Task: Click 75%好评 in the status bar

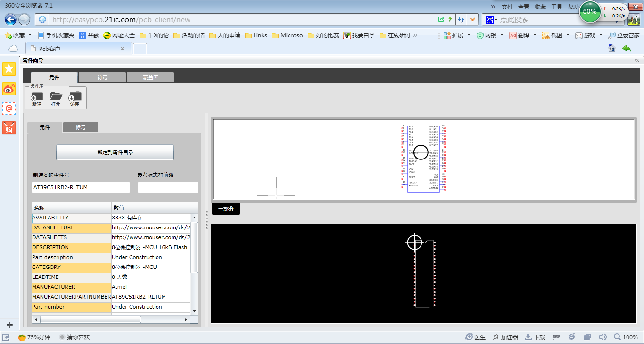Action: click(34, 337)
